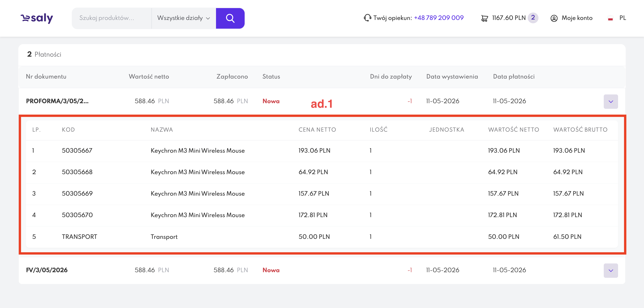Select document PROFORMA/3/05/2...
This screenshot has height=308, width=644.
[x=57, y=101]
